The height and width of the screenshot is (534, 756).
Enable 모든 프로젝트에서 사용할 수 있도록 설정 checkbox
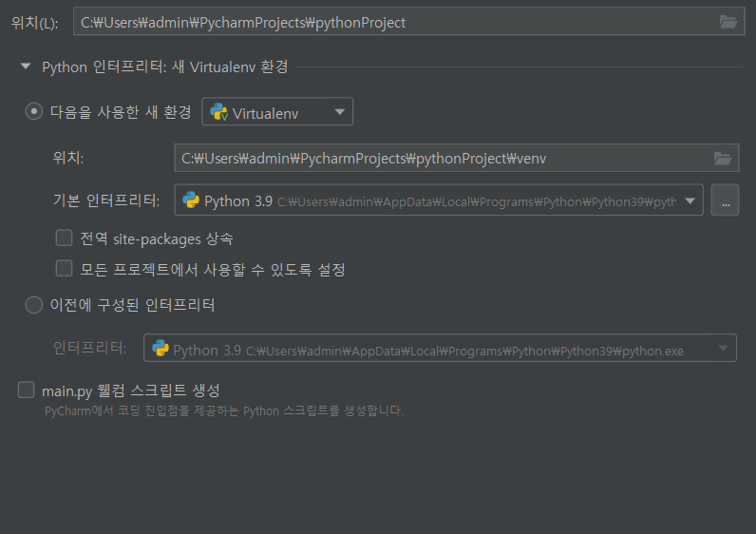pos(65,269)
